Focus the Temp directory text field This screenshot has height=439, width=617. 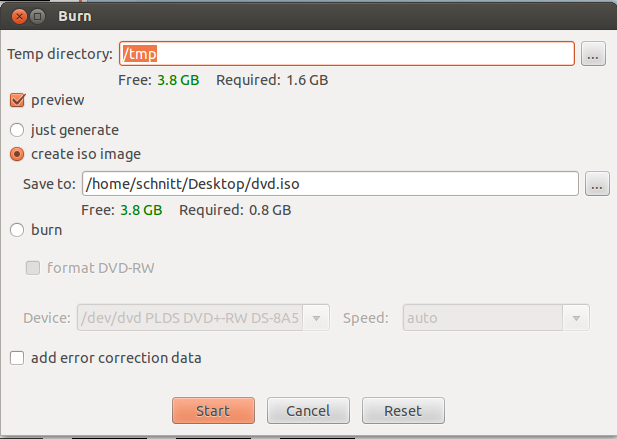346,54
